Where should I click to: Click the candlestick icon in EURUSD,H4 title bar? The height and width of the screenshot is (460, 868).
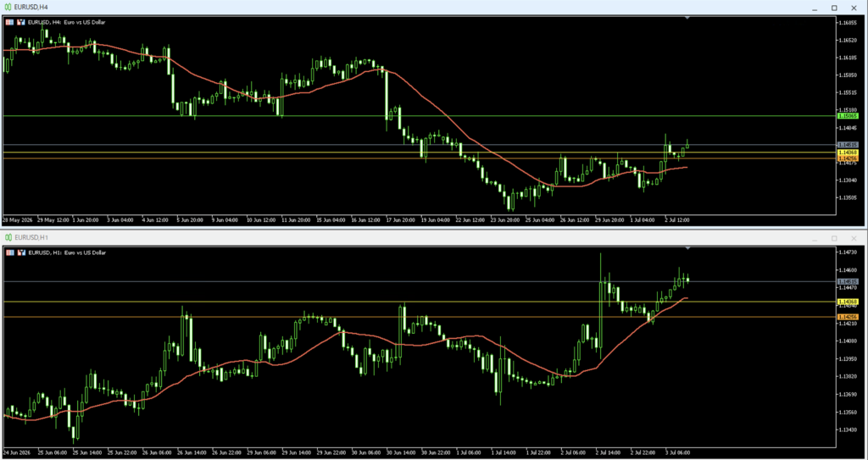click(x=8, y=7)
